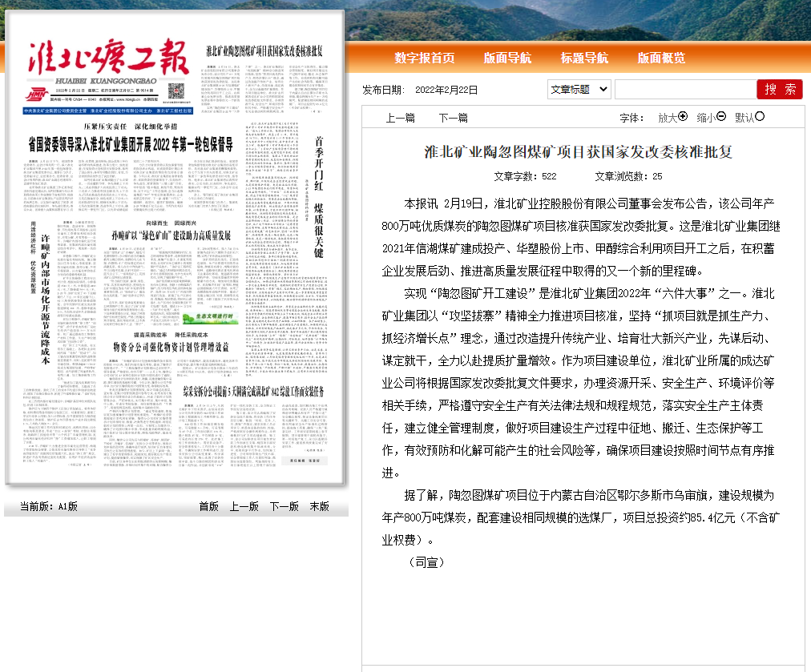Click the shrink font minus icon
The image size is (811, 672).
[721, 117]
